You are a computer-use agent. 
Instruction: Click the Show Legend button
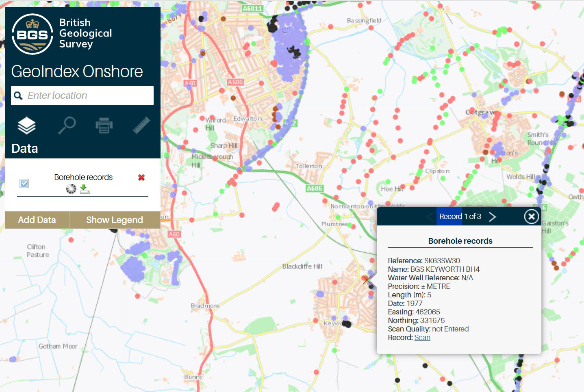point(114,220)
